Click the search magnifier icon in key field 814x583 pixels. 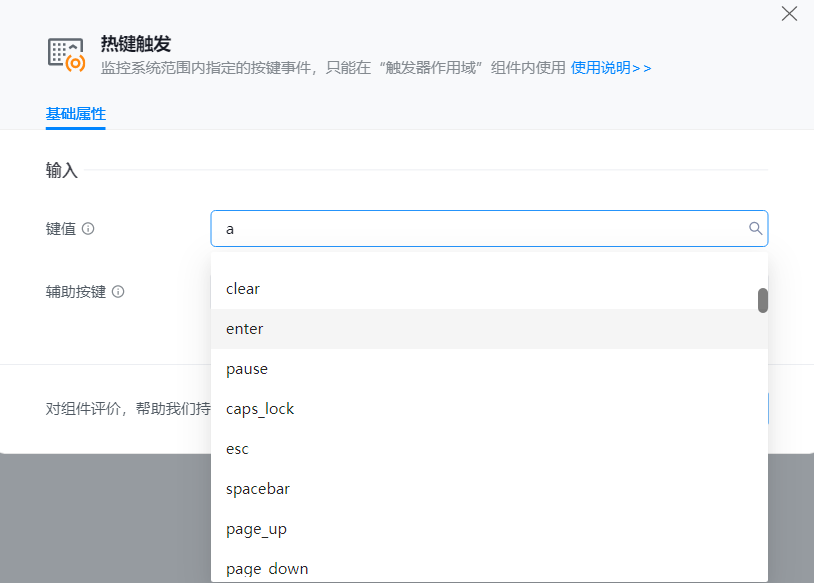pos(756,229)
